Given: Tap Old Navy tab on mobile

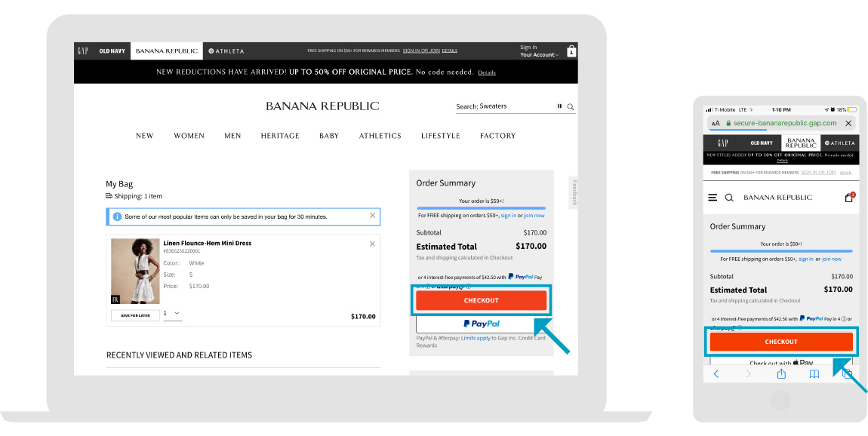Looking at the screenshot, I should coord(762,143).
